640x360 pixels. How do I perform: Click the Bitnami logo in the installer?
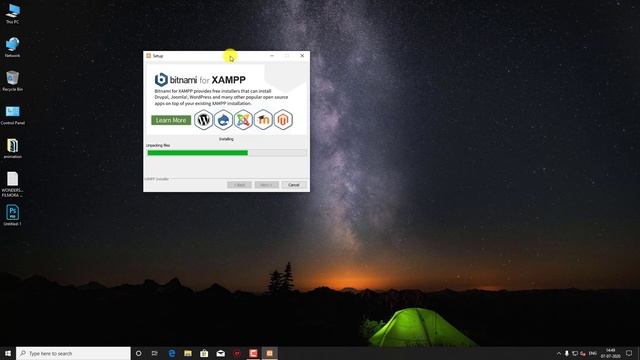point(161,80)
